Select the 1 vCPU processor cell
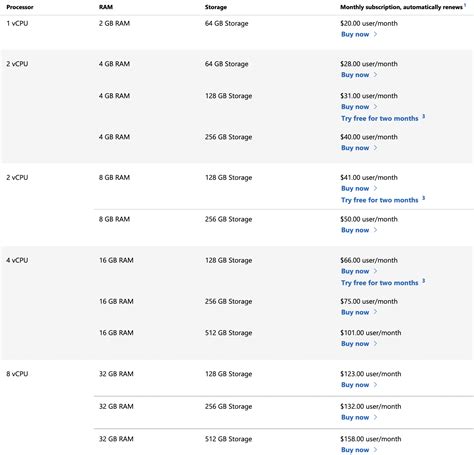 (x=17, y=23)
